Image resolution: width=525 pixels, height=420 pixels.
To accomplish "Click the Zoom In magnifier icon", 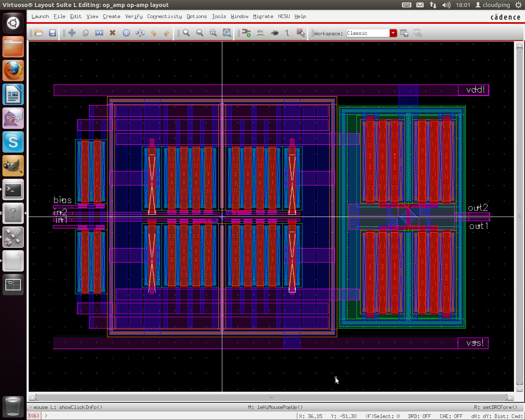I will click(186, 33).
